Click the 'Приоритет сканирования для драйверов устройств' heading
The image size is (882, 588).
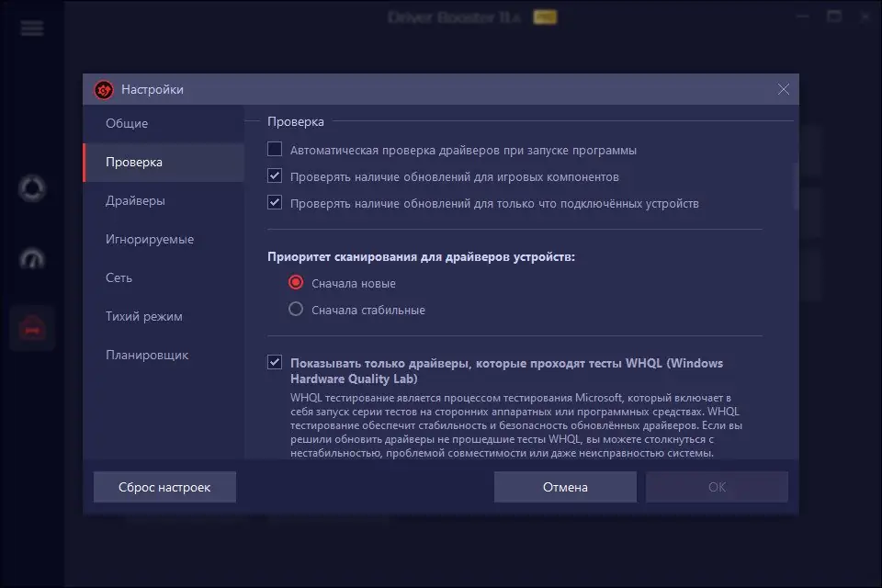click(x=422, y=256)
